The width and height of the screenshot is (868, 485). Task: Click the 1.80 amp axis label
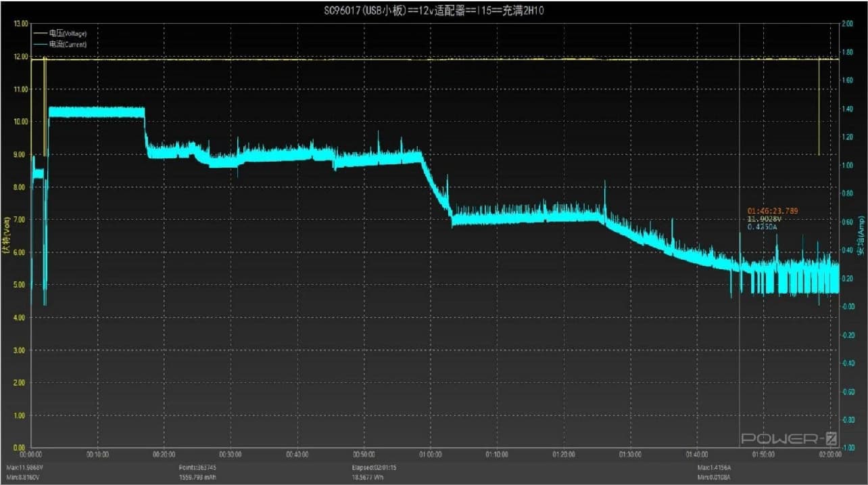tap(848, 52)
